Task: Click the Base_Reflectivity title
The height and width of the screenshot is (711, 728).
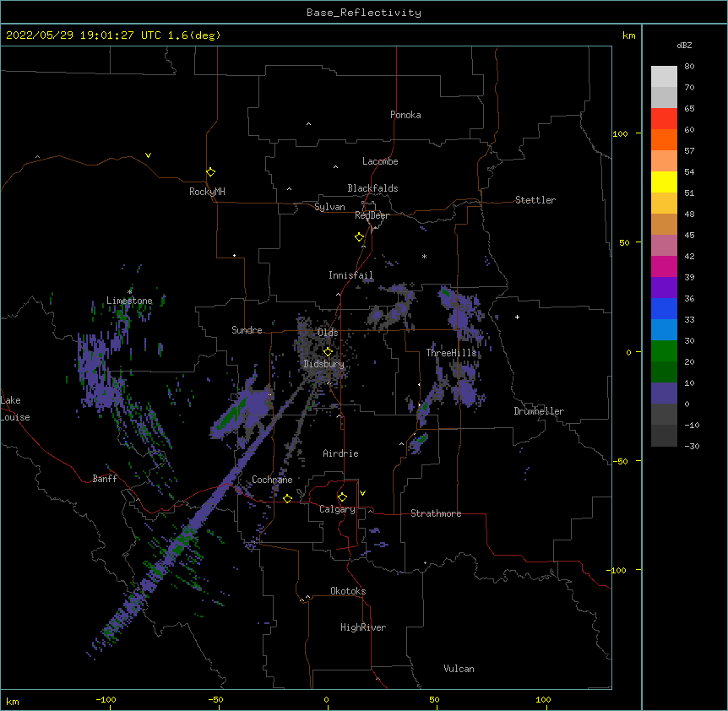Action: tap(364, 13)
